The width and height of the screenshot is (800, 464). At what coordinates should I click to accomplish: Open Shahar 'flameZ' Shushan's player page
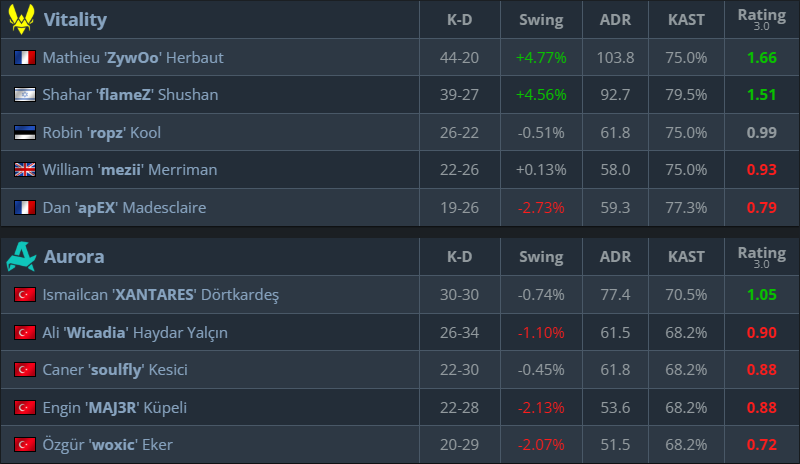pos(130,95)
